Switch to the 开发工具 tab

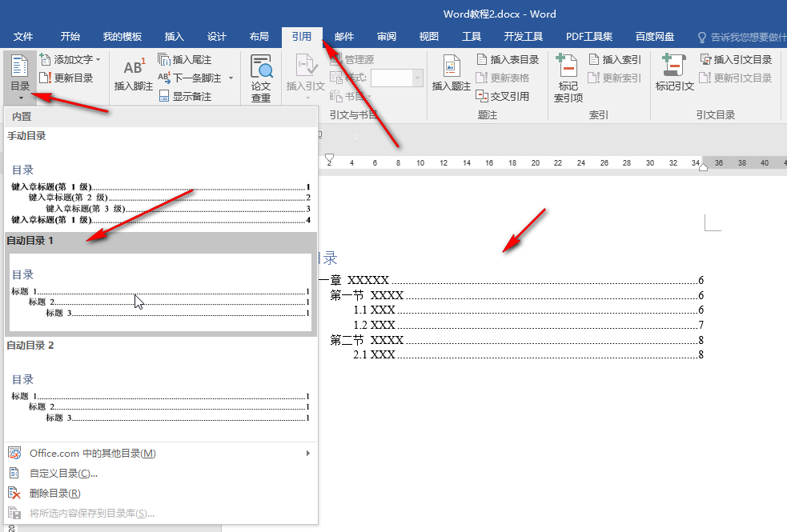click(x=524, y=37)
